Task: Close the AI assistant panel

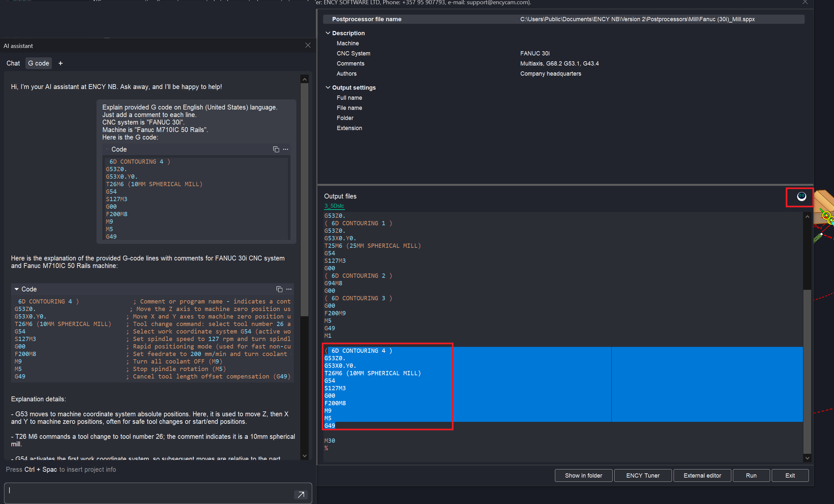Action: (x=307, y=45)
